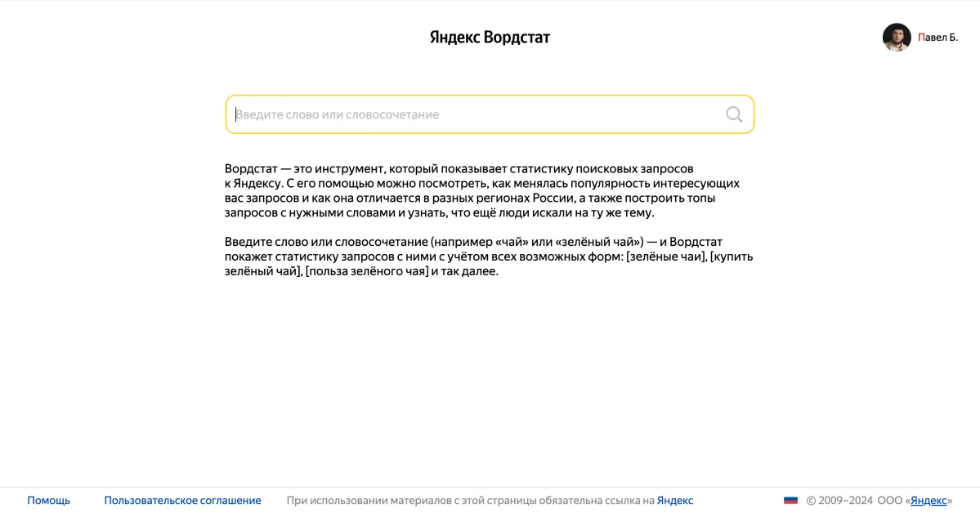
Task: Click the Russian flag language icon
Action: coord(790,501)
